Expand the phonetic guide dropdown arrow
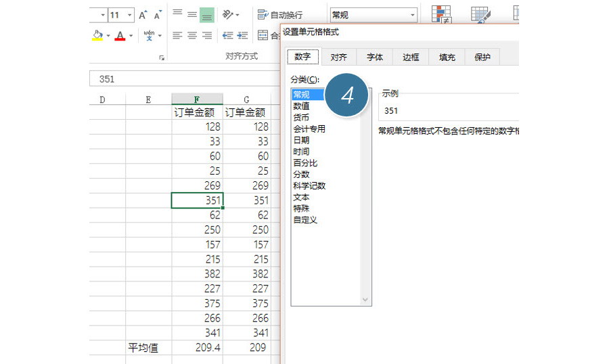 click(x=160, y=36)
